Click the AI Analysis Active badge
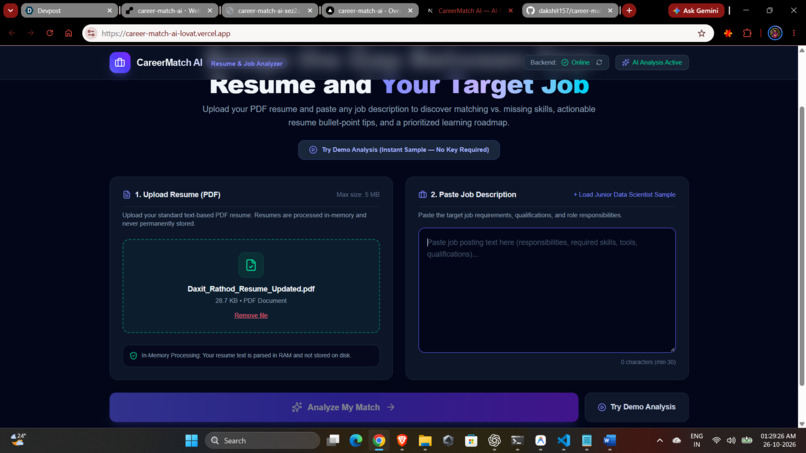The height and width of the screenshot is (453, 806). tap(652, 62)
